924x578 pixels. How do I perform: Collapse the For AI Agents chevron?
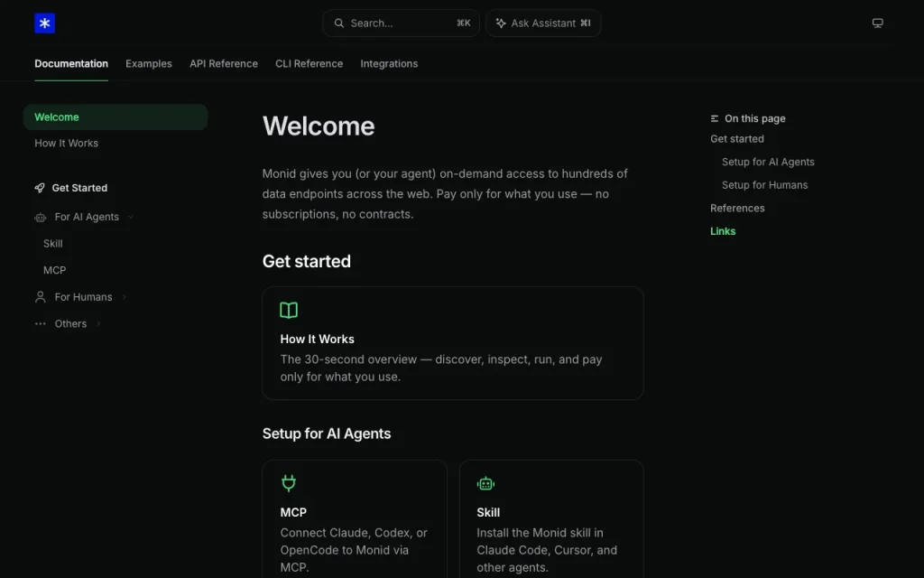pyautogui.click(x=131, y=217)
